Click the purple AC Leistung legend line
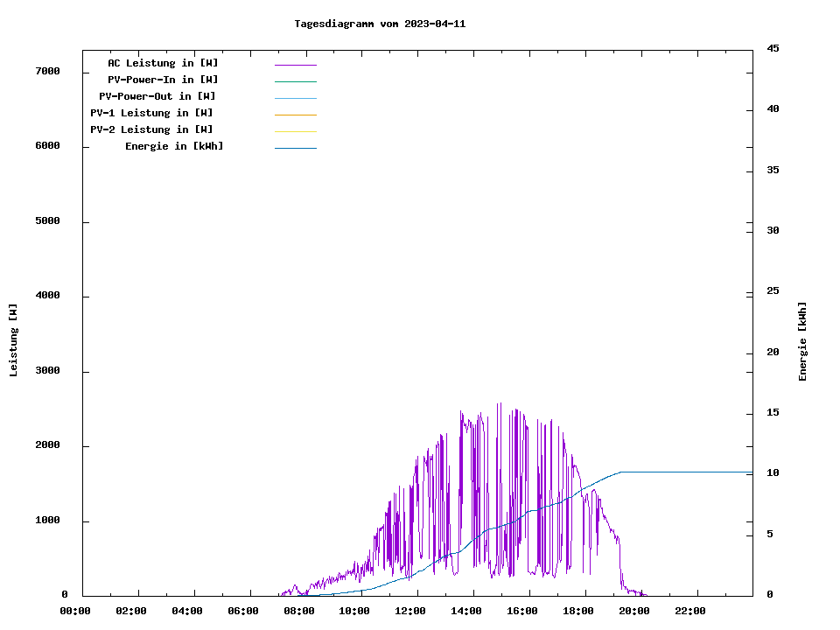 295,65
